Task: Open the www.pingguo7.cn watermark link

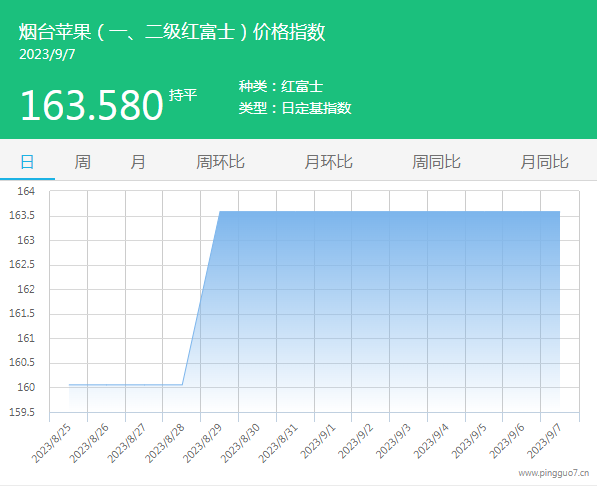Action: pyautogui.click(x=554, y=473)
